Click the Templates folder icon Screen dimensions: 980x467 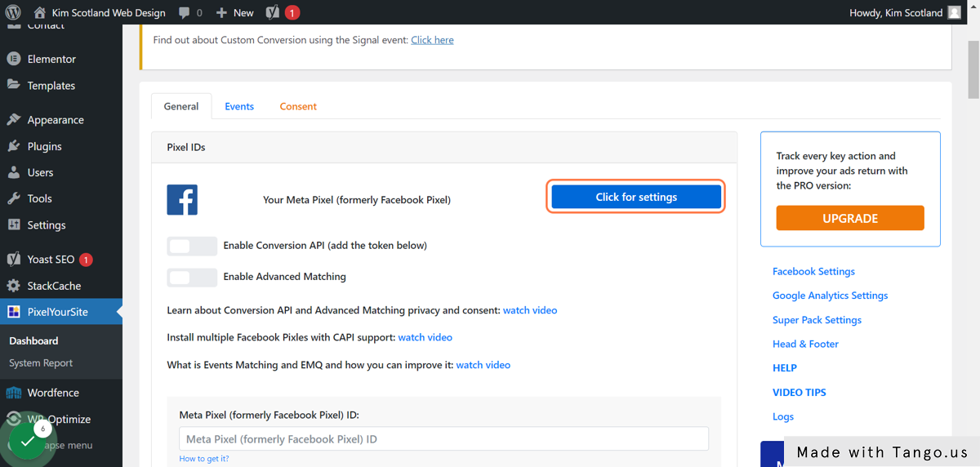tap(13, 85)
